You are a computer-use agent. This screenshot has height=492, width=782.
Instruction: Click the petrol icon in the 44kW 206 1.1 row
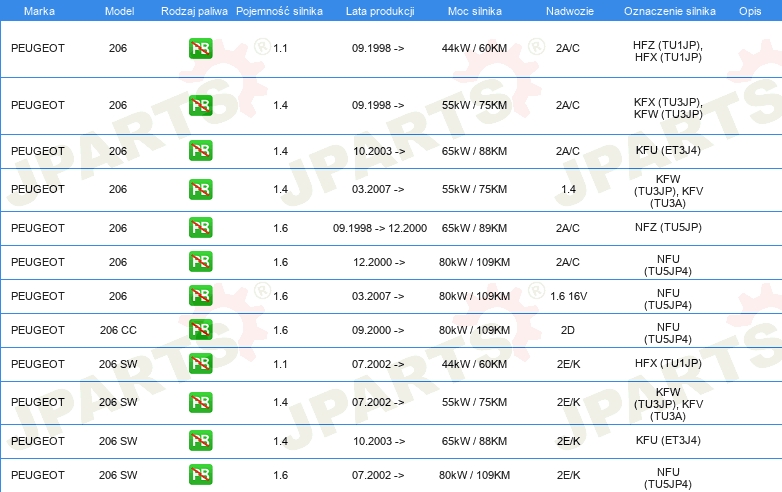click(200, 48)
